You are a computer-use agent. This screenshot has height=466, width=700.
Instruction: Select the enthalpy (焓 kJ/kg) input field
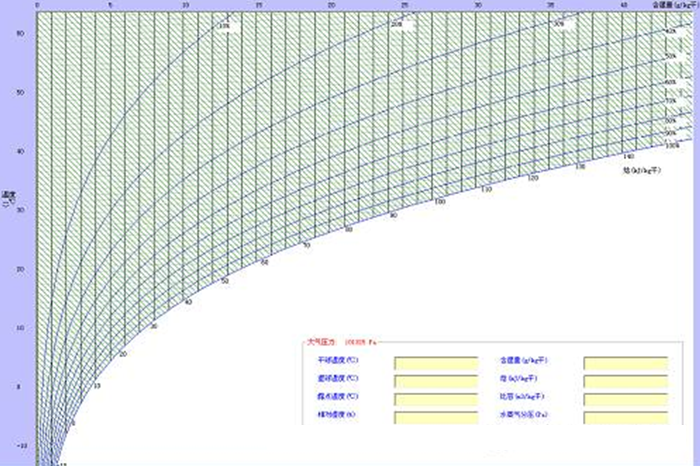(625, 381)
